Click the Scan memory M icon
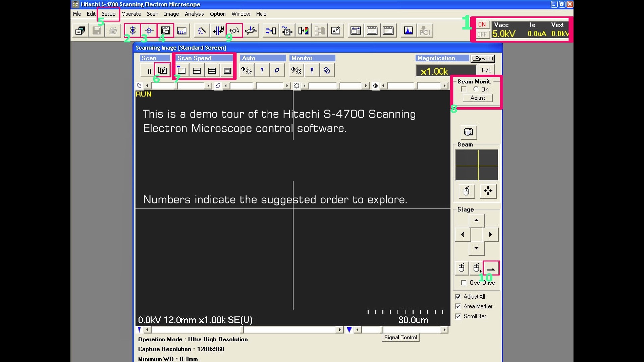The height and width of the screenshot is (362, 644). [162, 70]
